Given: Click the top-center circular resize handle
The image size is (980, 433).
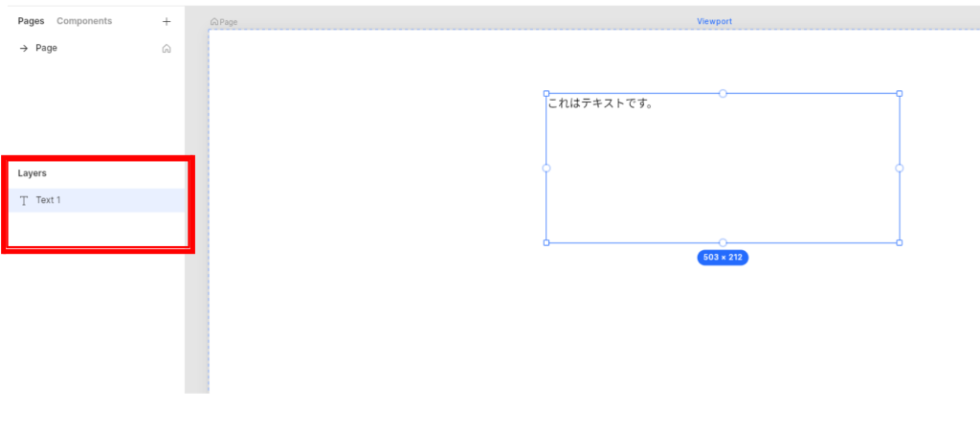Looking at the screenshot, I should (x=723, y=94).
